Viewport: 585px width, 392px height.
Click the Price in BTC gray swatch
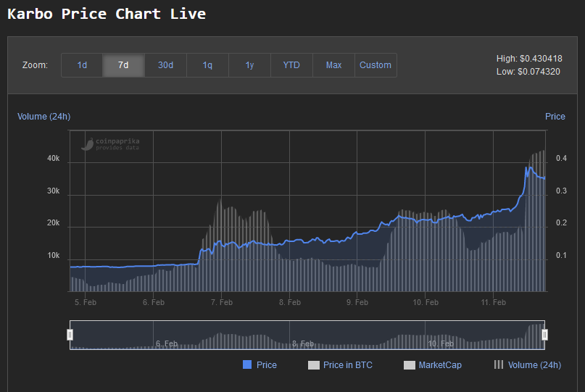(x=314, y=365)
